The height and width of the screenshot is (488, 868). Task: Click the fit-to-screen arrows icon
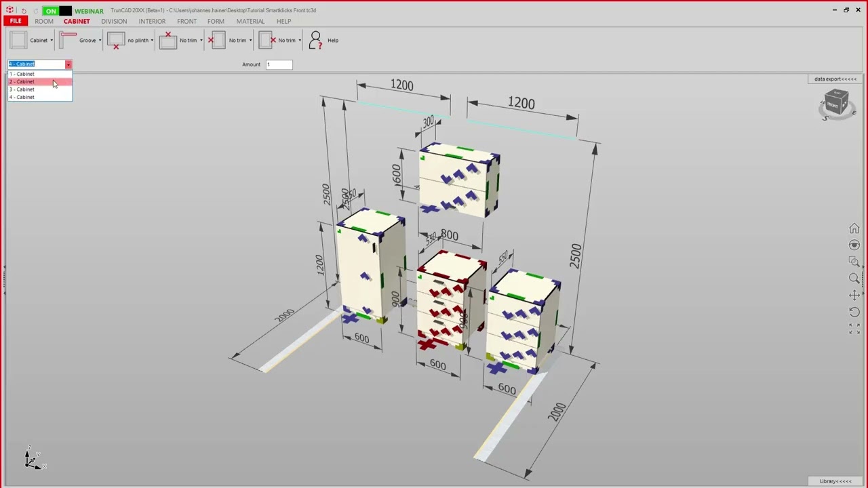[854, 328]
